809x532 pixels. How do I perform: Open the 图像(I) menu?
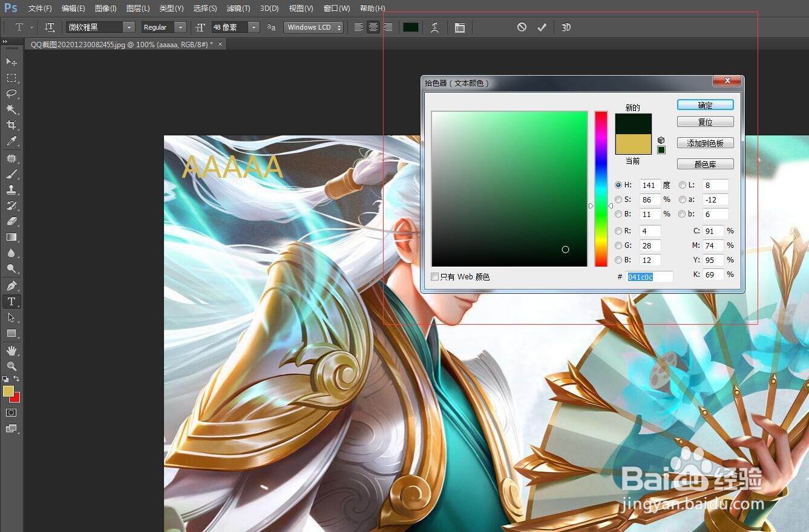pos(106,8)
